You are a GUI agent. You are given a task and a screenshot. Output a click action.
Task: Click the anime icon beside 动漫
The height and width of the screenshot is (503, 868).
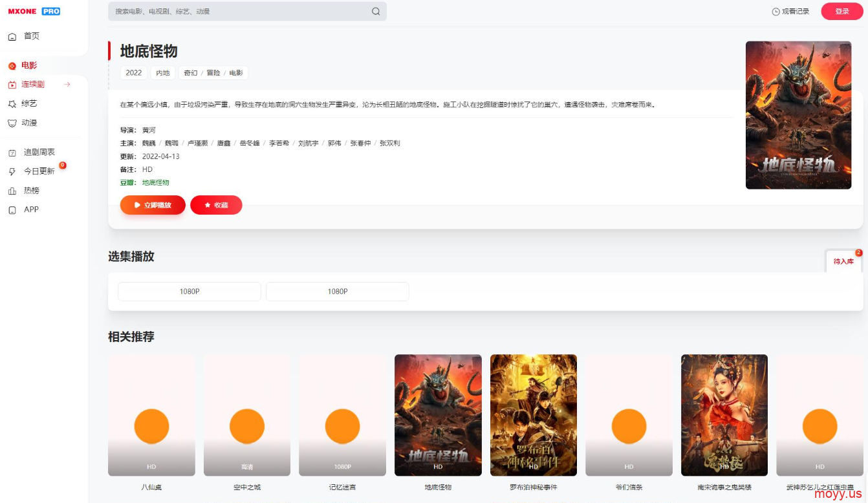tap(12, 123)
